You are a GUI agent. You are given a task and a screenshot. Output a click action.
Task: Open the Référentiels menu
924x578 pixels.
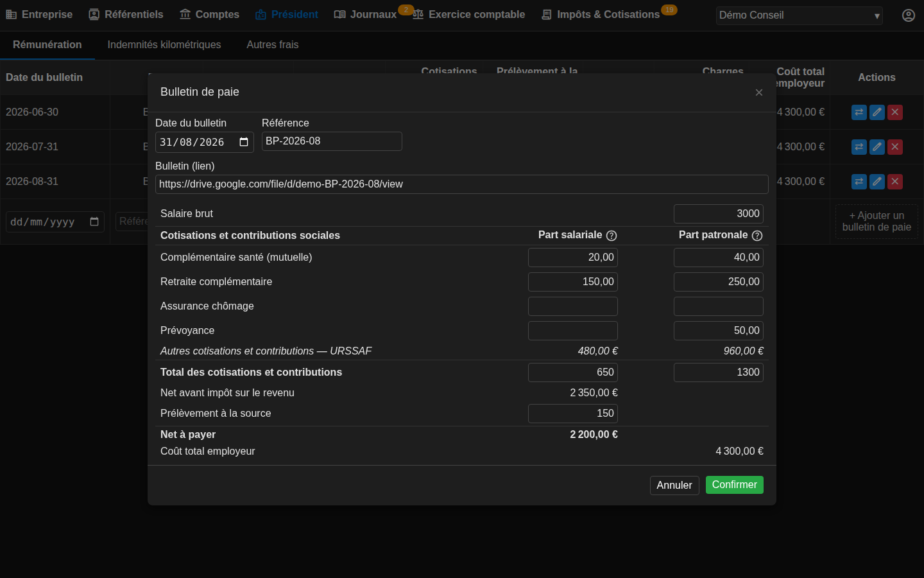[126, 14]
